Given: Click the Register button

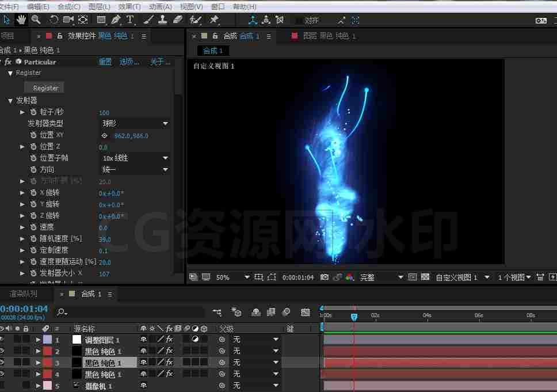Looking at the screenshot, I should pyautogui.click(x=45, y=88).
